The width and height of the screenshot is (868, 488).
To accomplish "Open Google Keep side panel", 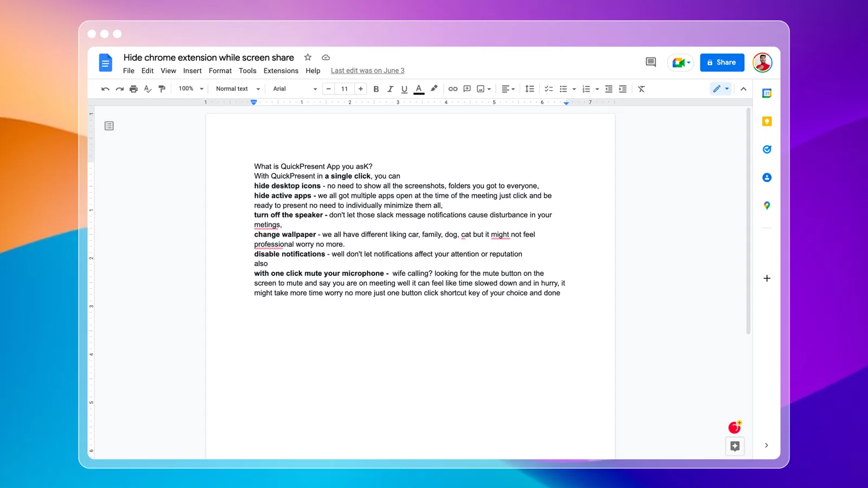I will tap(767, 121).
